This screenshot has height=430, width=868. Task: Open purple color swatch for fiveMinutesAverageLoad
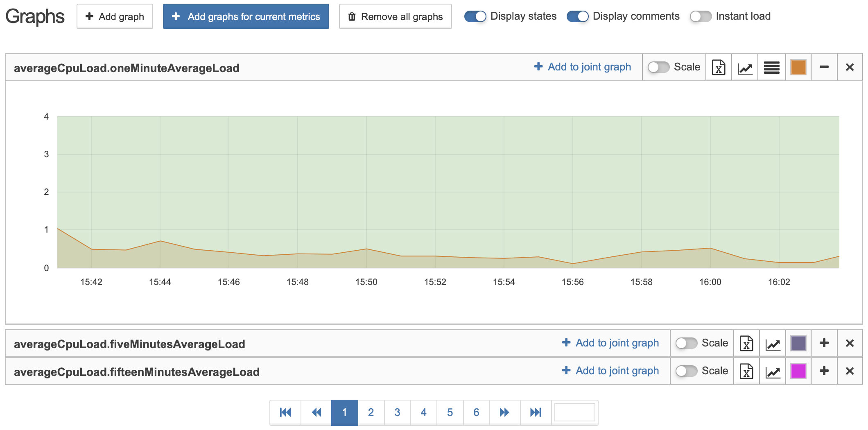coord(798,343)
